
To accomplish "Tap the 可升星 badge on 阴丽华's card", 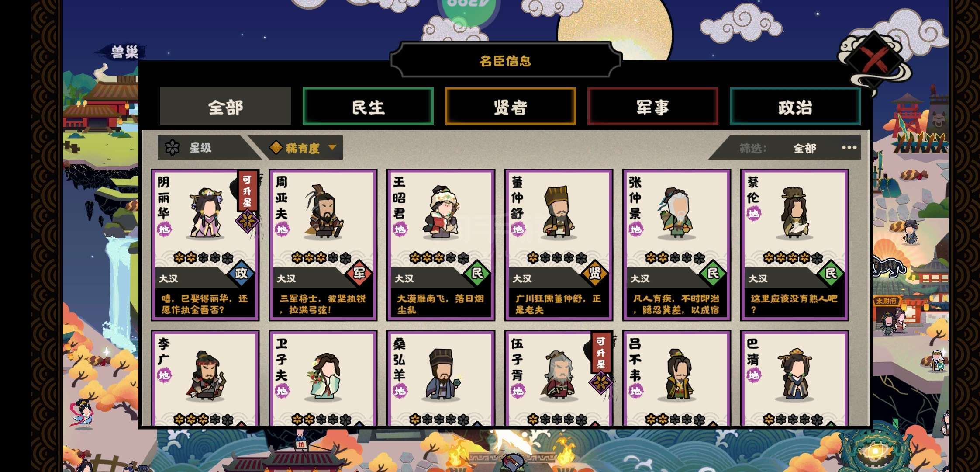I will pos(247,191).
